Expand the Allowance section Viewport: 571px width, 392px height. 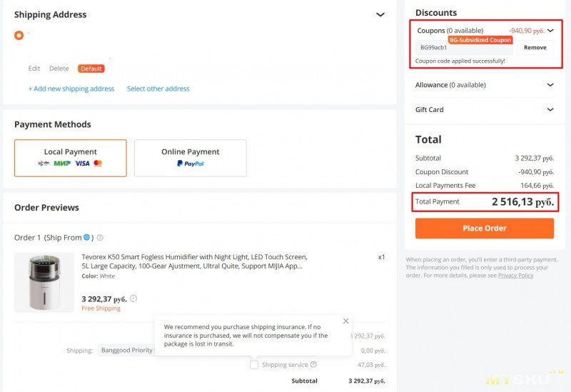point(550,85)
